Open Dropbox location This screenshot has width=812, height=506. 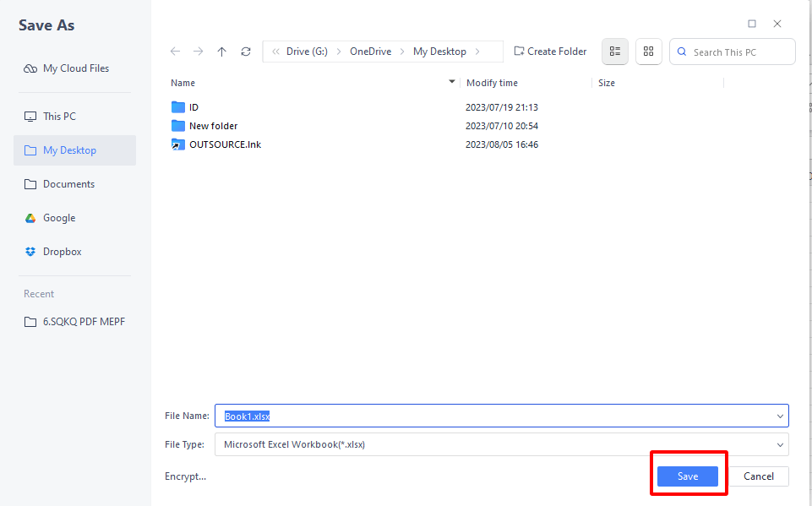[x=53, y=252]
